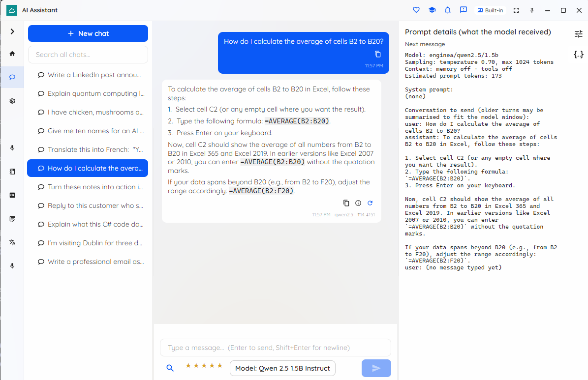Viewport: 588px width, 380px height.
Task: Show info for the assistant reply
Action: click(358, 203)
